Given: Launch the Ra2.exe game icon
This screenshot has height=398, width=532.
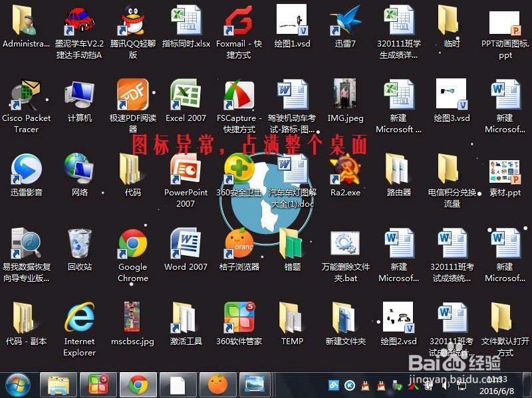Looking at the screenshot, I should point(345,169).
